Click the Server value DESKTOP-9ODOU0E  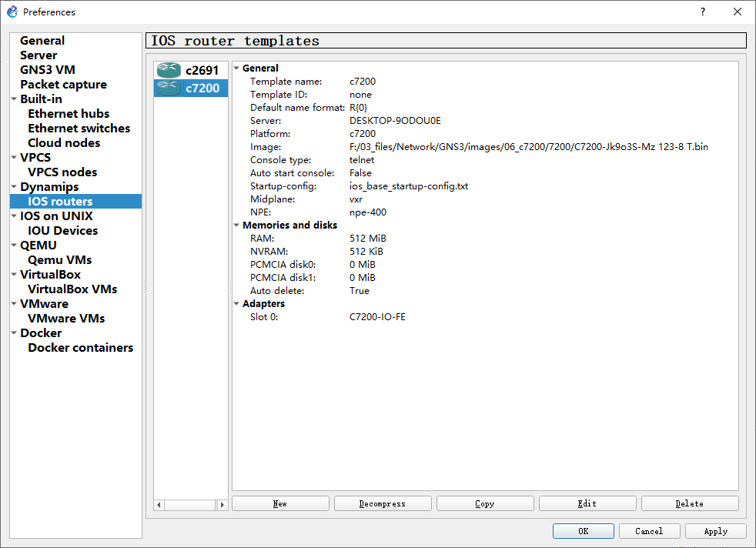(395, 121)
